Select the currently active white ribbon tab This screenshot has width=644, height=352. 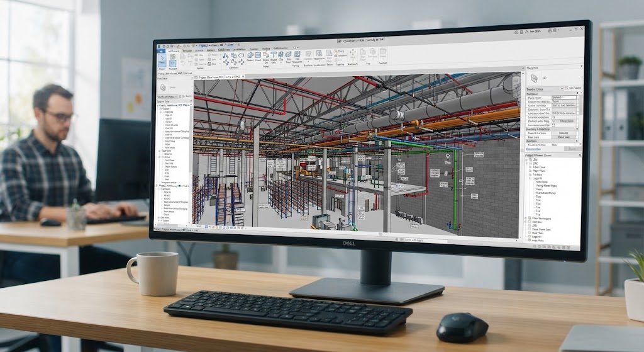174,51
